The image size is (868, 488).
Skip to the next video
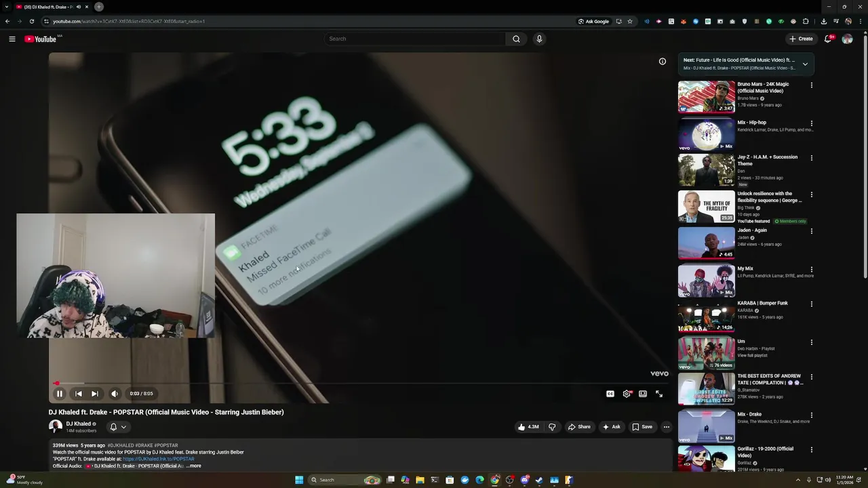95,393
